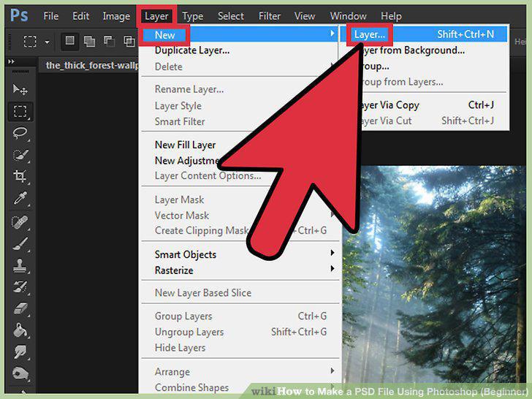
Task: Open the Type menu
Action: point(192,16)
